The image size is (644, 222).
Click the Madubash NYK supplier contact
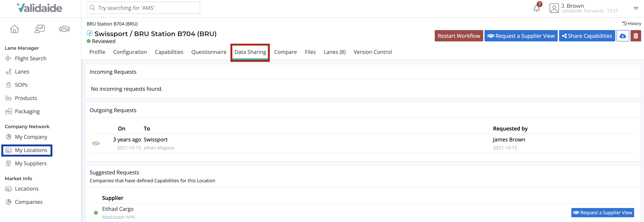coord(119,217)
